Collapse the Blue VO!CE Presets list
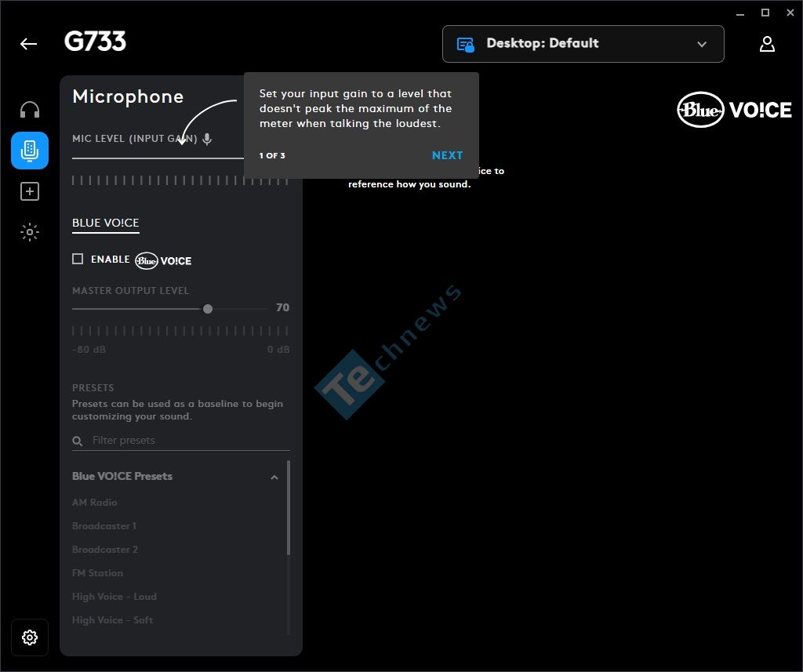803x672 pixels. tap(274, 478)
